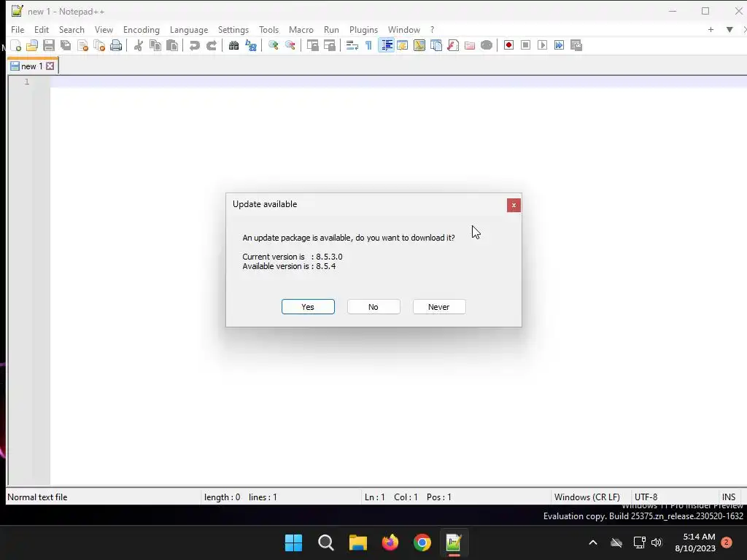This screenshot has height=560, width=747.
Task: Open taskbar Search
Action: (326, 542)
